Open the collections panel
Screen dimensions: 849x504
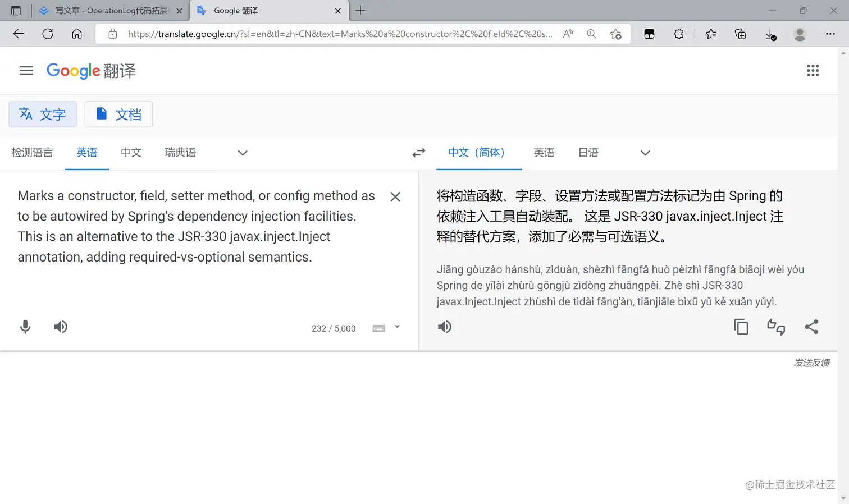[740, 34]
